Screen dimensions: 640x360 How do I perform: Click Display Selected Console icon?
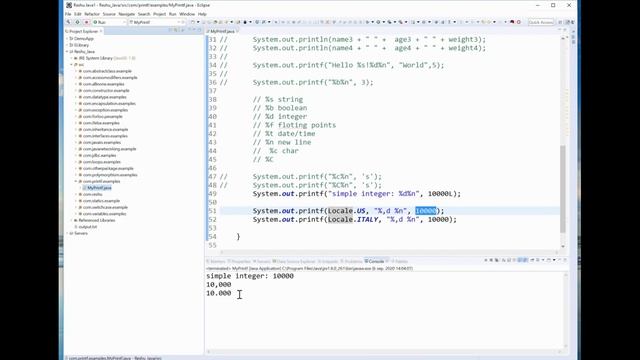pos(539,260)
